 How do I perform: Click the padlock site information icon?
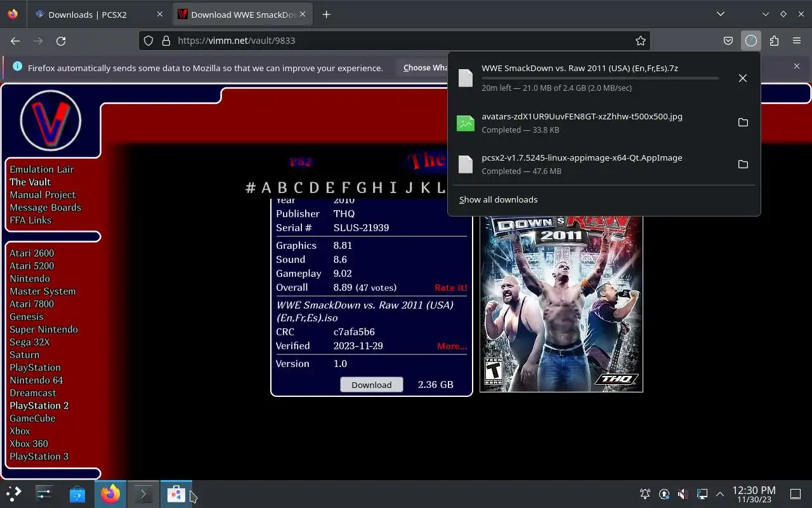click(166, 41)
